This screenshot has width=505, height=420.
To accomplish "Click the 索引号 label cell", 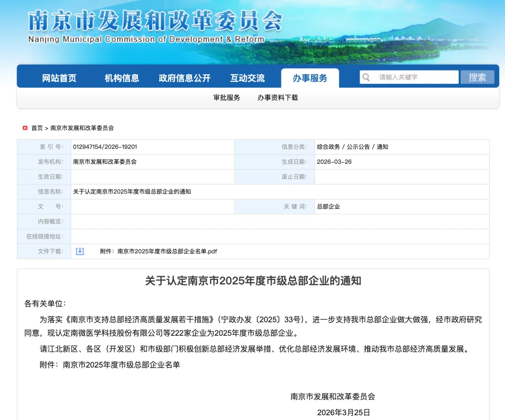I will [x=44, y=147].
